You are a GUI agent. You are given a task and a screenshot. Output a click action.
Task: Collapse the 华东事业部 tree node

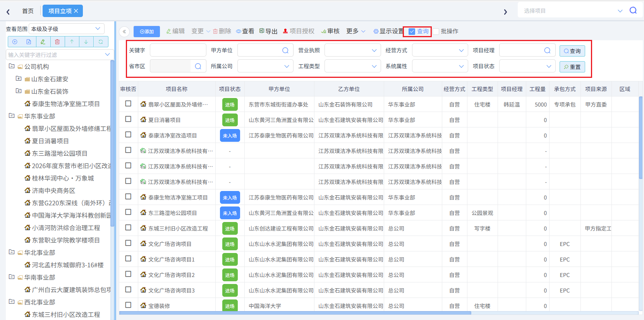pyautogui.click(x=12, y=116)
